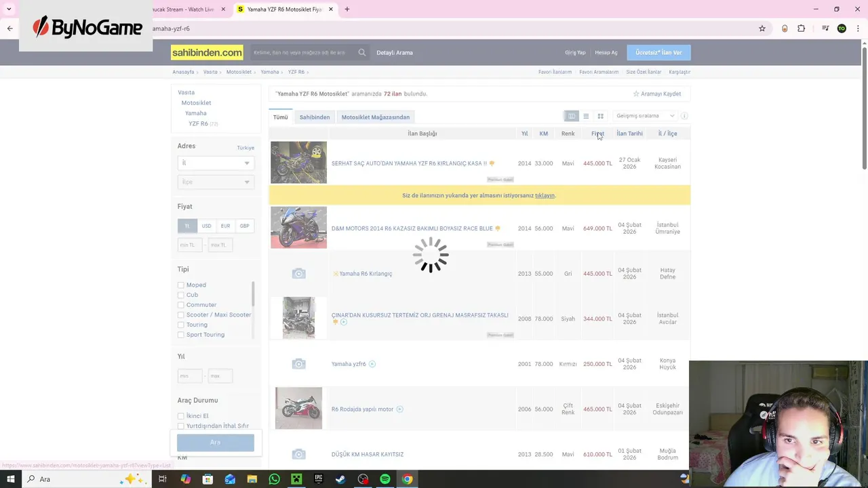Click the Aramayı Kaydet star
Viewport: 868px width, 488px height.
(636, 94)
